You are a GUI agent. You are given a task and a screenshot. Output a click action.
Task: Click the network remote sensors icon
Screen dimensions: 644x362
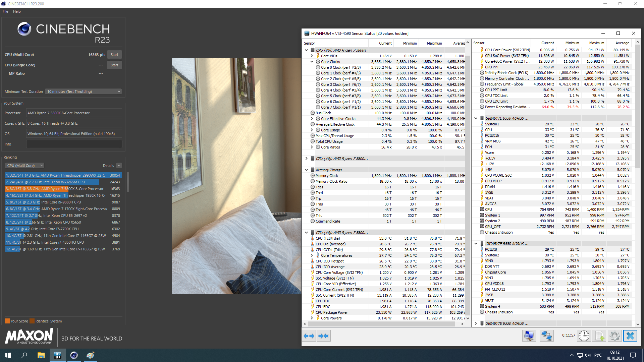point(546,336)
